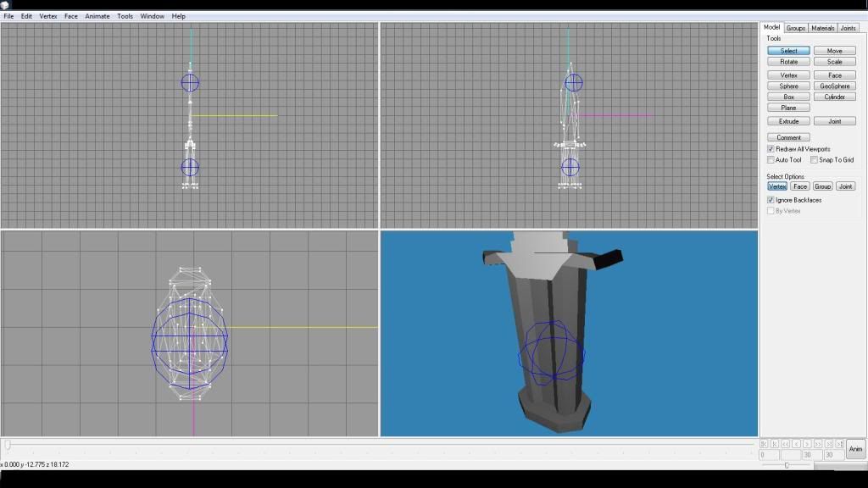
Task: Choose the GeoSphere primitive tool
Action: click(834, 86)
